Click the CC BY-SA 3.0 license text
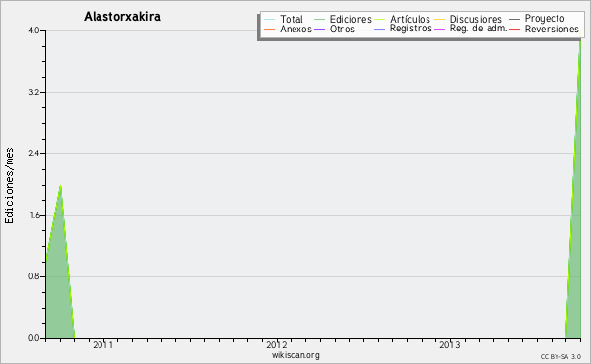The height and width of the screenshot is (364, 591). (560, 357)
